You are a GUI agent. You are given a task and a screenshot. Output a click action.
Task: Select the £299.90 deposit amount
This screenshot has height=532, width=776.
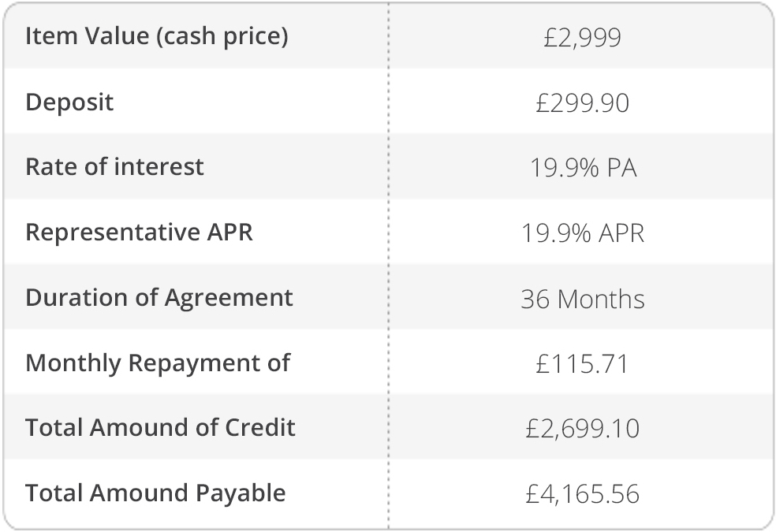coord(582,102)
